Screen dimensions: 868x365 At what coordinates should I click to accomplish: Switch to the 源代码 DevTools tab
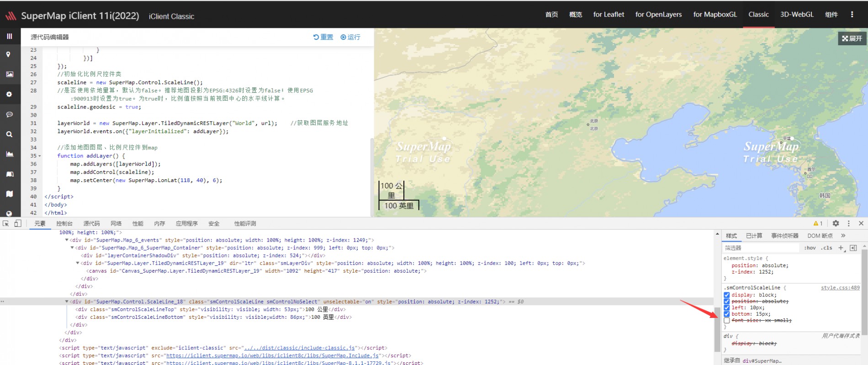point(91,224)
